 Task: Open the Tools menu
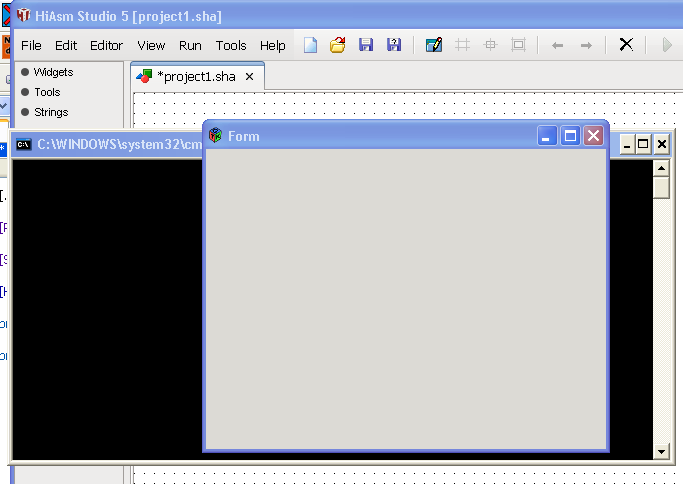(x=231, y=46)
